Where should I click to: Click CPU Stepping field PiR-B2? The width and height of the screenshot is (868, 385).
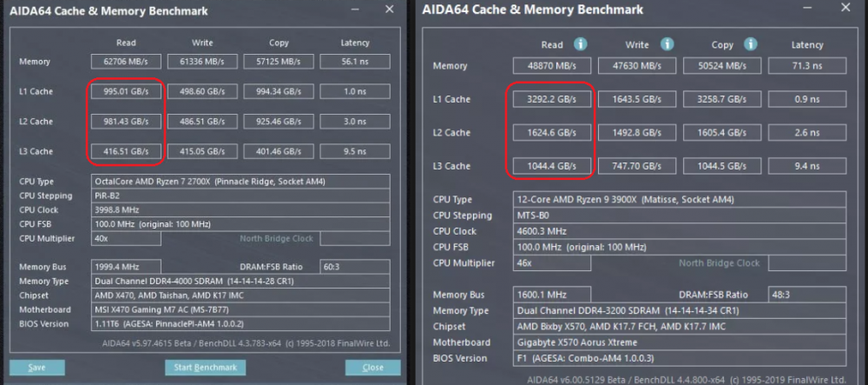pyautogui.click(x=240, y=196)
